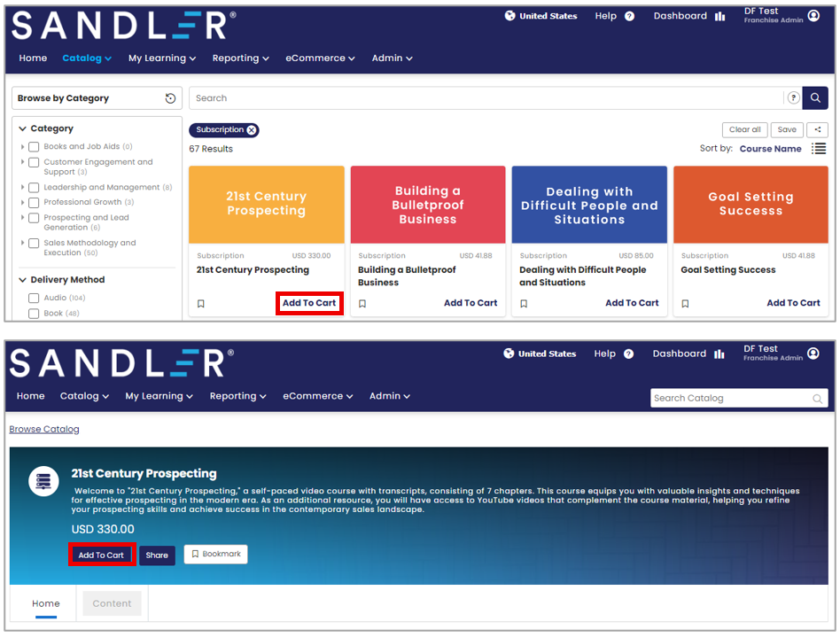
Task: Tick the Leadership and Management checkbox
Action: click(34, 188)
